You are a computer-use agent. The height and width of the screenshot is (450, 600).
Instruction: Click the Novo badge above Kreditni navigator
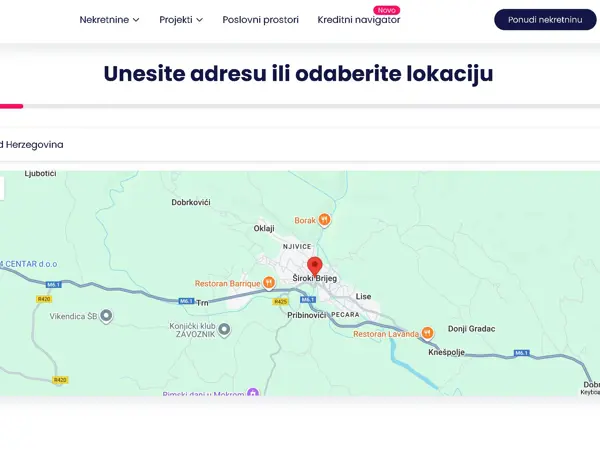coord(386,10)
